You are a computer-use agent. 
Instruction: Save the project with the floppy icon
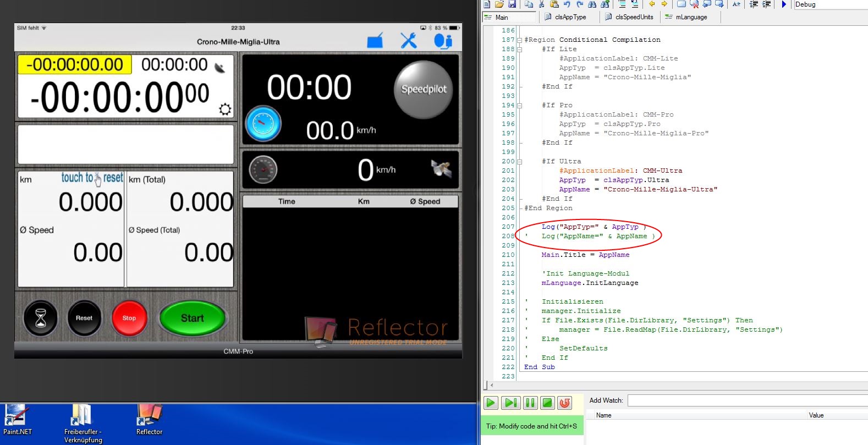(512, 4)
